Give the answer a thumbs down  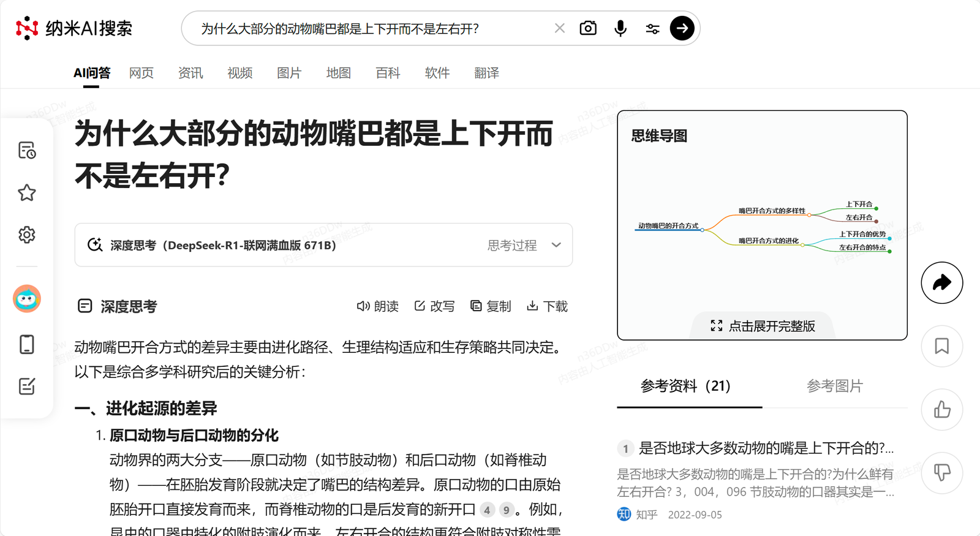point(941,472)
